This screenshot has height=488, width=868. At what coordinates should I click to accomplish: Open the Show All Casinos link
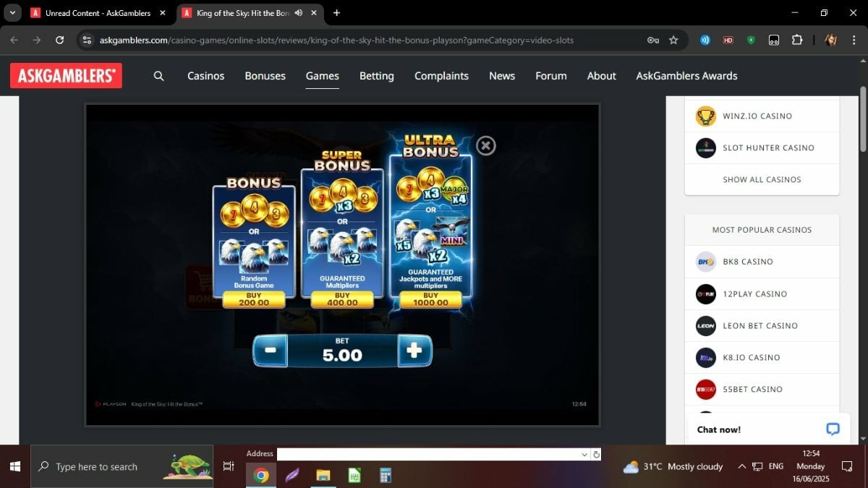click(x=762, y=179)
